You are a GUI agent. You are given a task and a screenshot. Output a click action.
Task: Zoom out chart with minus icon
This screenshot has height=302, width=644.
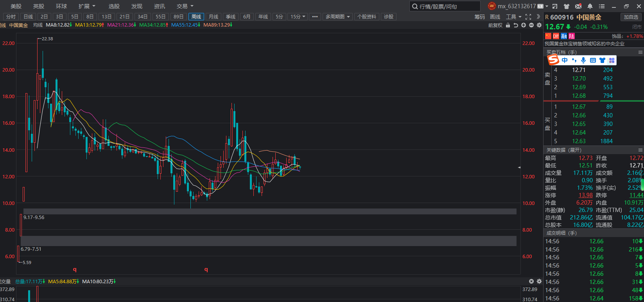pyautogui.click(x=531, y=25)
